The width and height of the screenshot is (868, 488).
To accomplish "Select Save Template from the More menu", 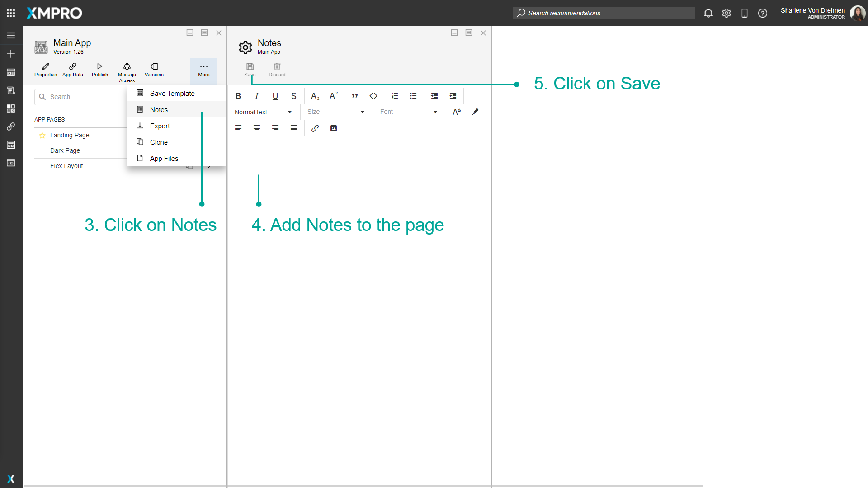I will click(172, 93).
